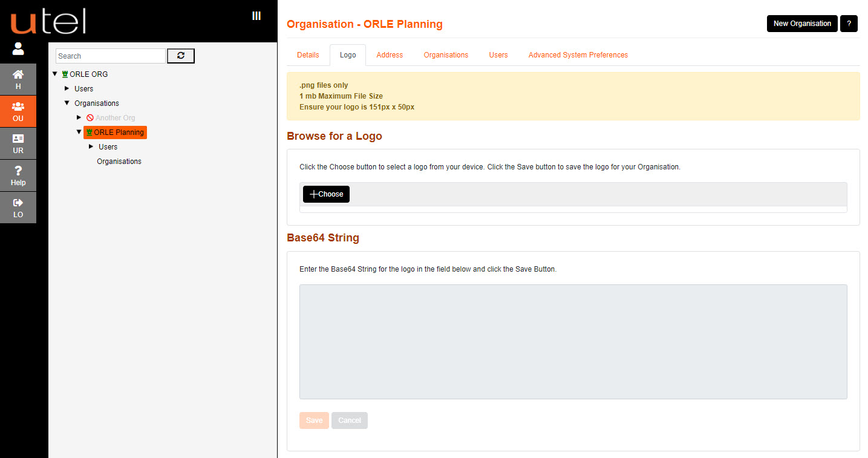Open the Advanced System Preferences tab

(x=578, y=54)
